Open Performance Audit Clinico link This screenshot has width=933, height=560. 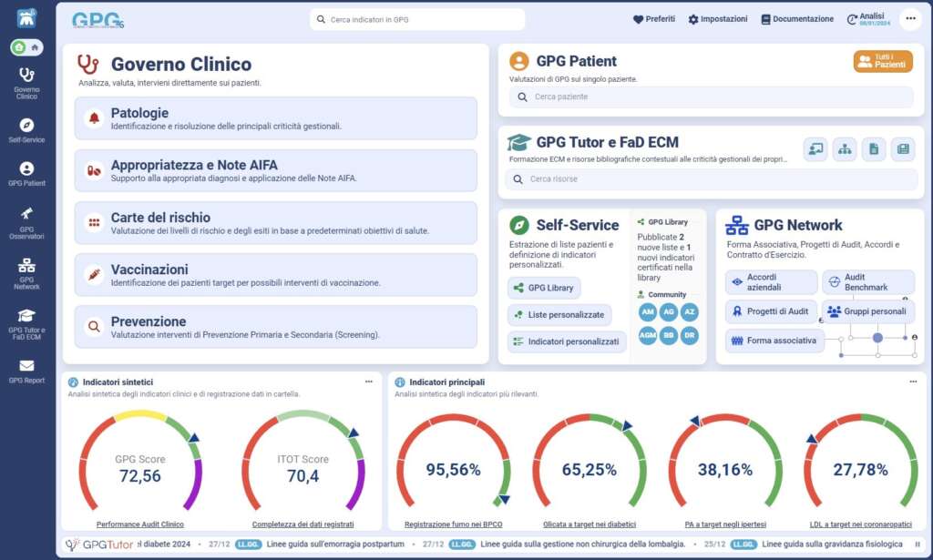(x=139, y=524)
